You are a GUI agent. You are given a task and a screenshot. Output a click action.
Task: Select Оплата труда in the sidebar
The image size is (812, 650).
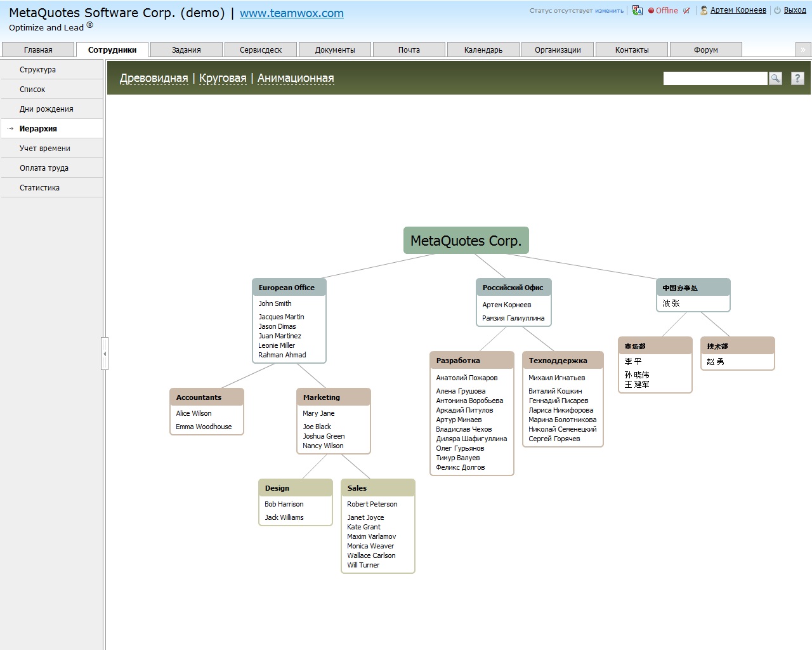(52, 168)
